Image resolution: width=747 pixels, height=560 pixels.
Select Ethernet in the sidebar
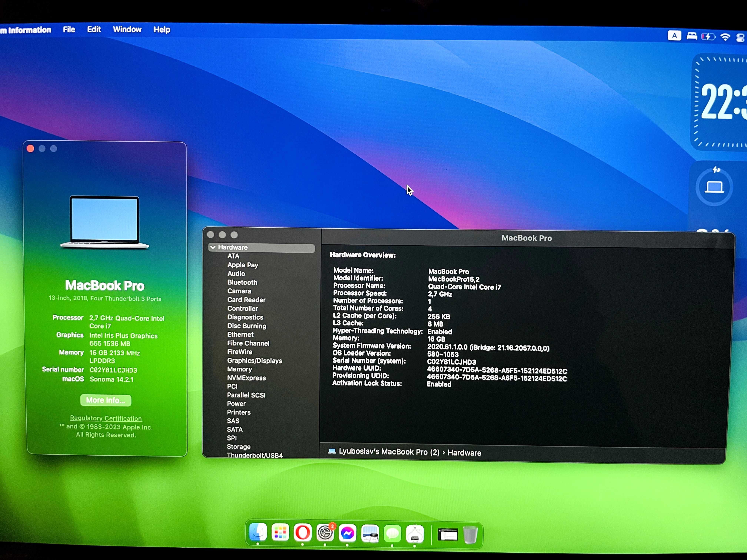(240, 334)
